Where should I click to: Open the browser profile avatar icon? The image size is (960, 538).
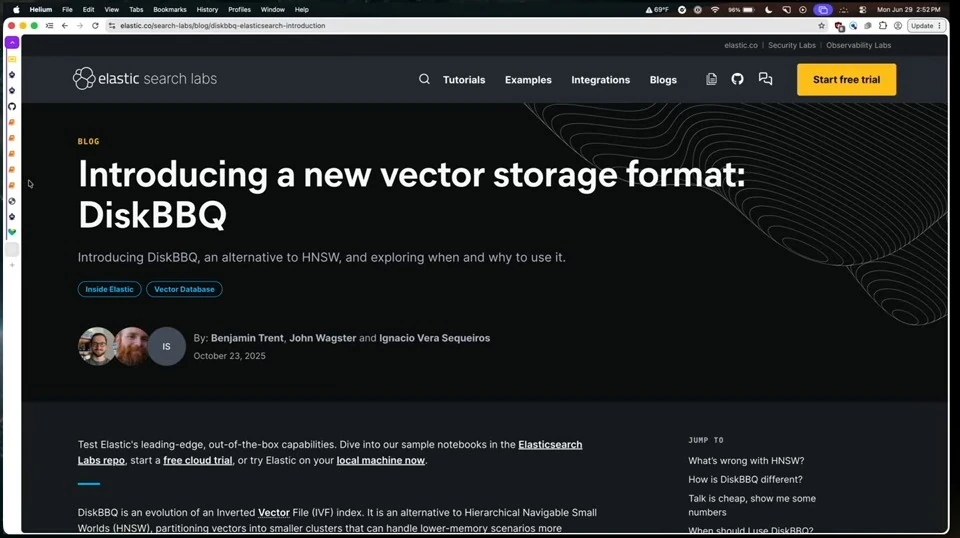[x=898, y=26]
